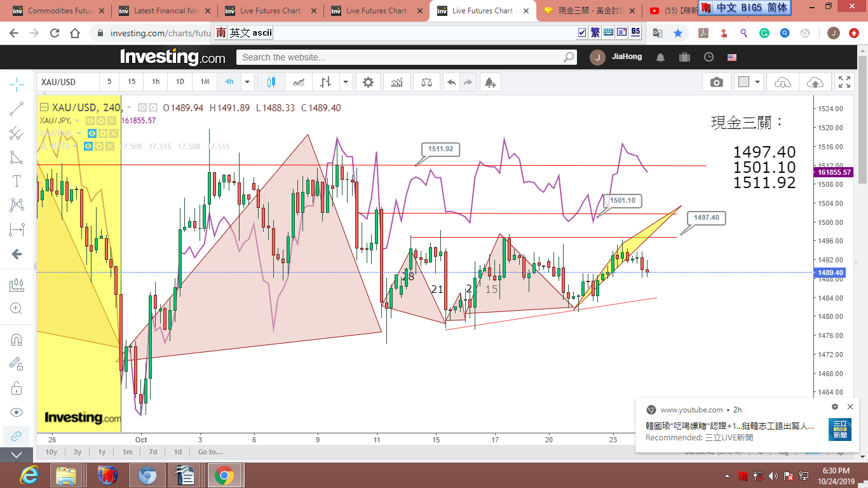Switch to the 1D timeframe
This screenshot has width=868, height=488.
click(x=180, y=82)
